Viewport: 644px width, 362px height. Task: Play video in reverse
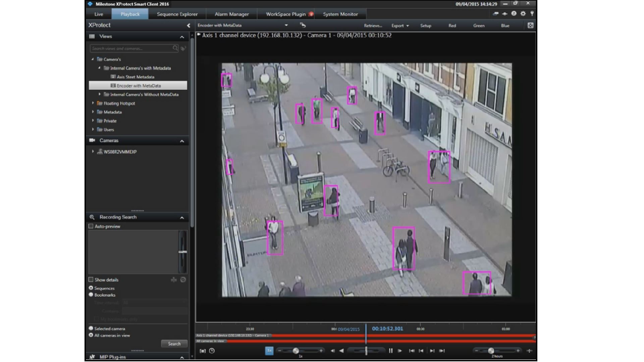pos(341,351)
